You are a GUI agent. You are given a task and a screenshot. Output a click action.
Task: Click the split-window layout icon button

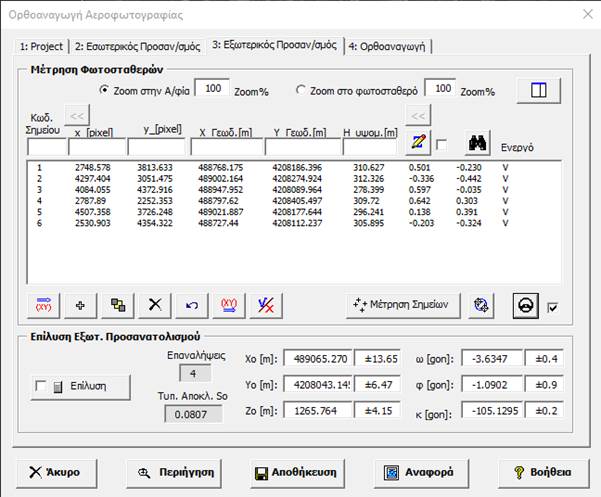click(x=539, y=90)
